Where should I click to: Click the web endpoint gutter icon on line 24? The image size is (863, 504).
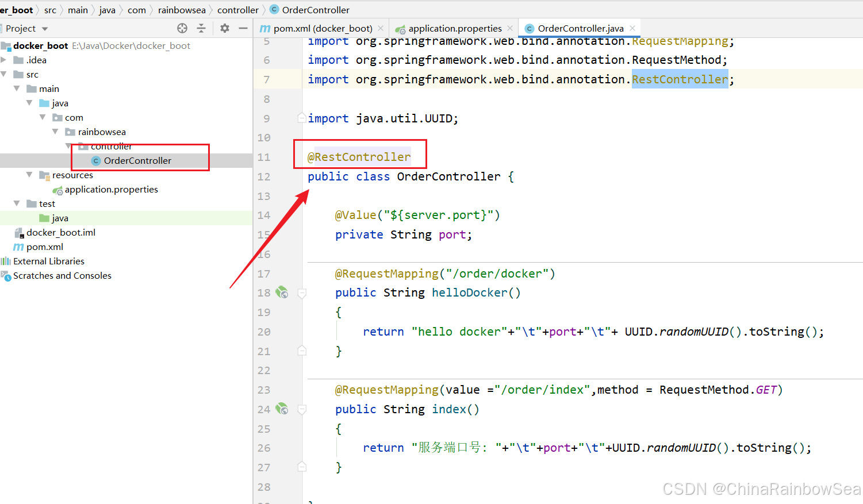[x=282, y=409]
